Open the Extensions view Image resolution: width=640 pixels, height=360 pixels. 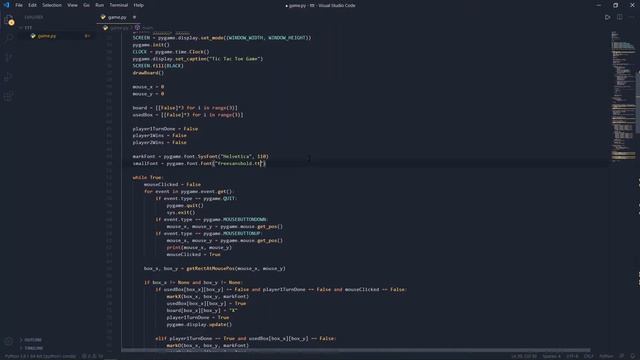9,97
